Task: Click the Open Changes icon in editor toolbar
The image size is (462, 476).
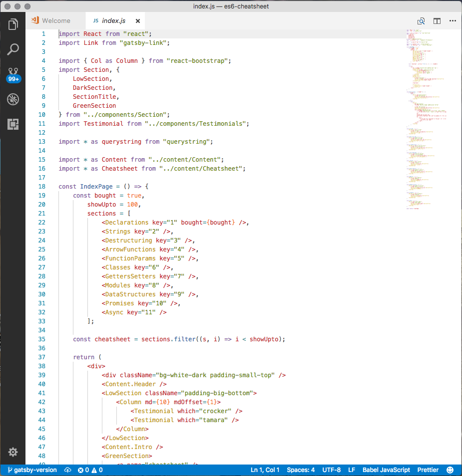Action: (x=421, y=21)
